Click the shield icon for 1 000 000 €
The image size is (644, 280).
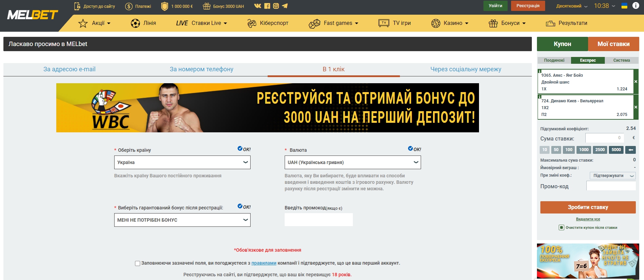[x=165, y=6]
